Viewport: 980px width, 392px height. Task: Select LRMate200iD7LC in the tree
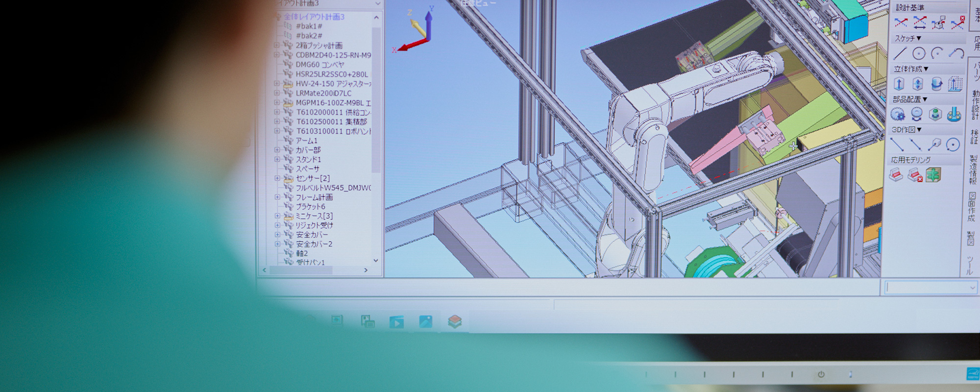coord(323,93)
